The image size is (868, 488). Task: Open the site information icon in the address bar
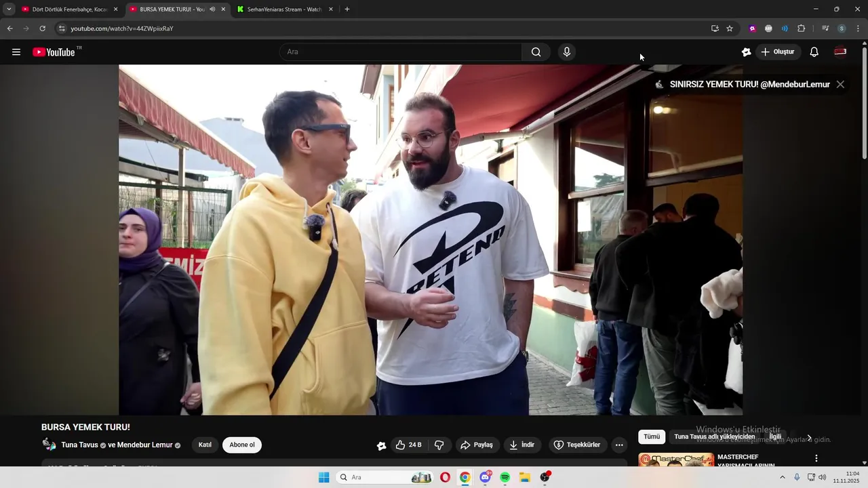(x=62, y=28)
